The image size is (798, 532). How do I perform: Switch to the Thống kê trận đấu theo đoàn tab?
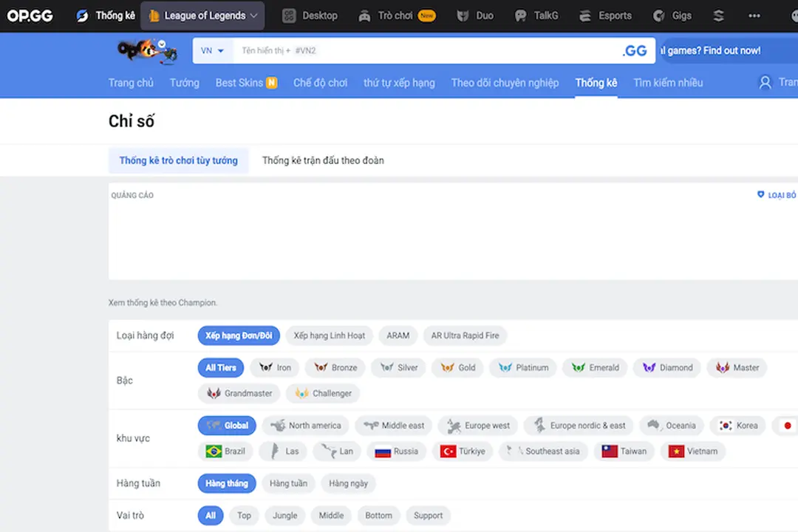coord(323,160)
